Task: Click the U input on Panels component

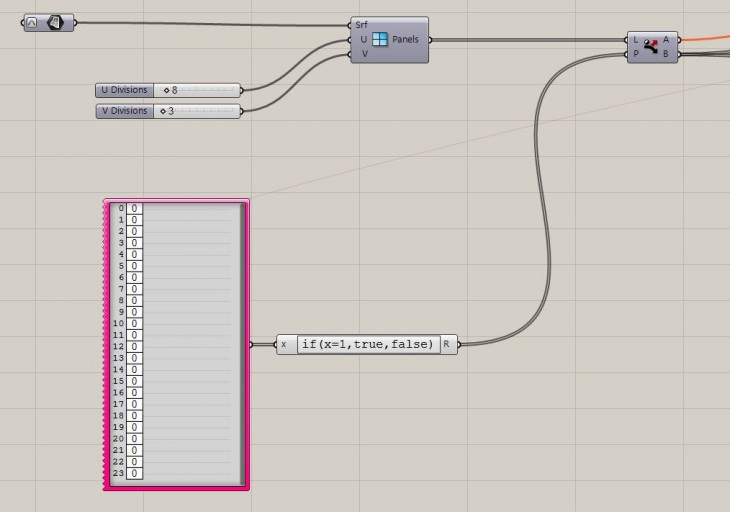Action: 363,40
